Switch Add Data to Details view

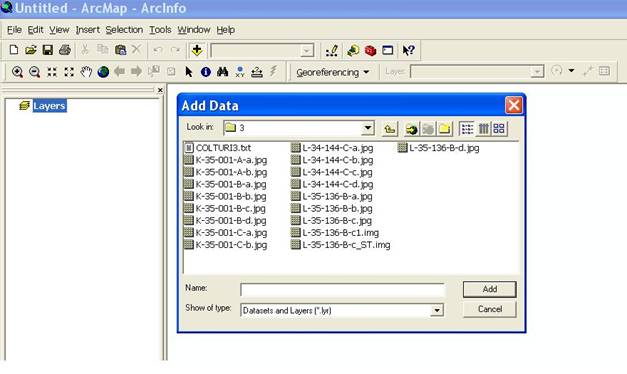pyautogui.click(x=483, y=129)
